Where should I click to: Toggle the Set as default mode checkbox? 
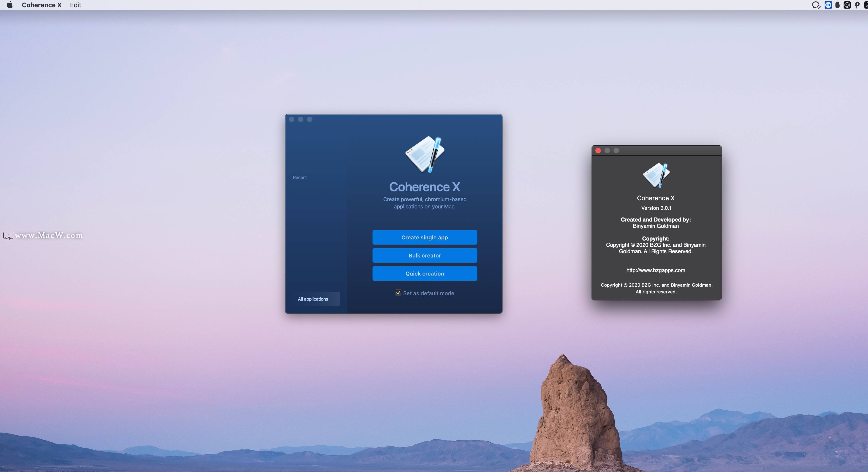pyautogui.click(x=398, y=293)
